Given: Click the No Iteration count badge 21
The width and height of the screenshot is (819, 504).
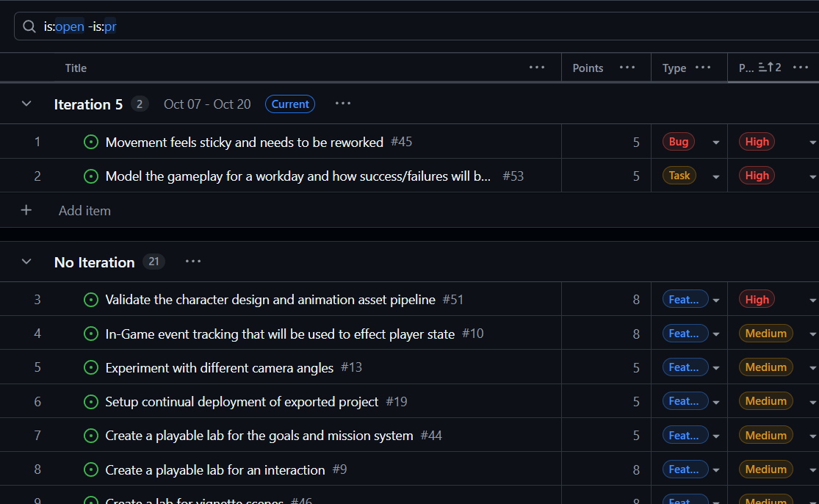Looking at the screenshot, I should coord(154,262).
